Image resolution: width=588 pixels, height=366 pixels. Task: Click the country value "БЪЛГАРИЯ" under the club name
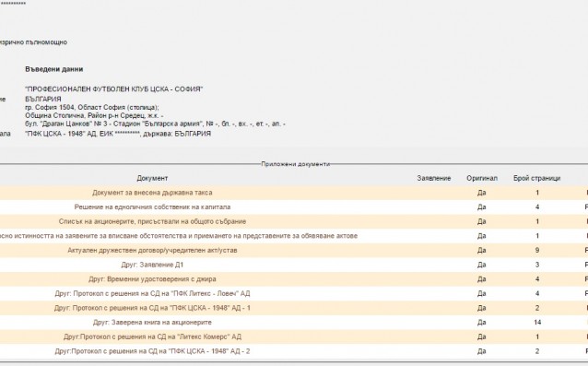click(x=43, y=99)
